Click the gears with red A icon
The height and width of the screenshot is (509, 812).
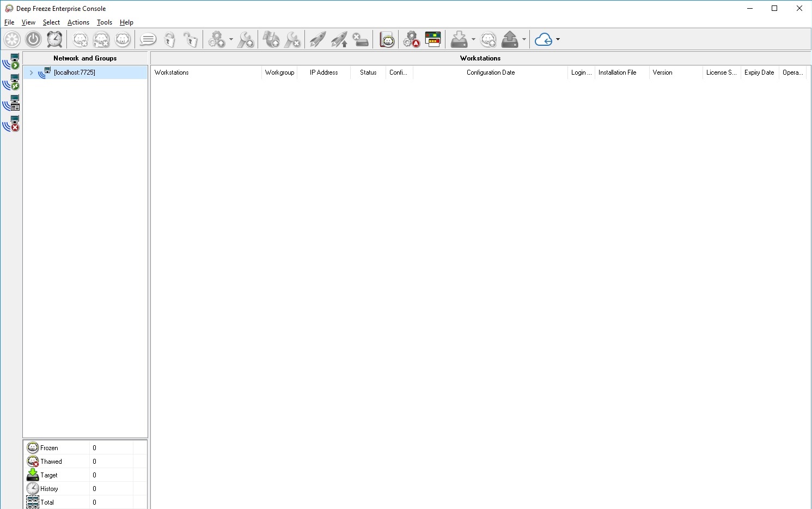pos(411,39)
